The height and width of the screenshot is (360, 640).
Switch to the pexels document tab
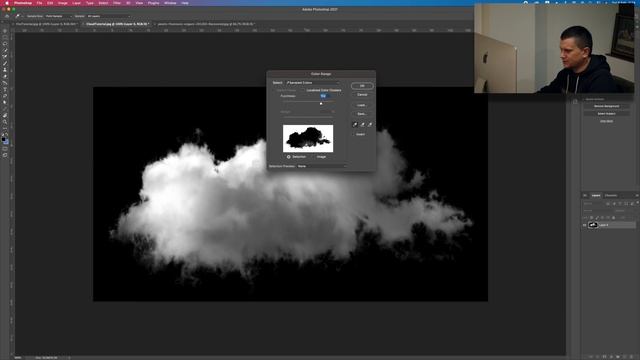[206, 24]
